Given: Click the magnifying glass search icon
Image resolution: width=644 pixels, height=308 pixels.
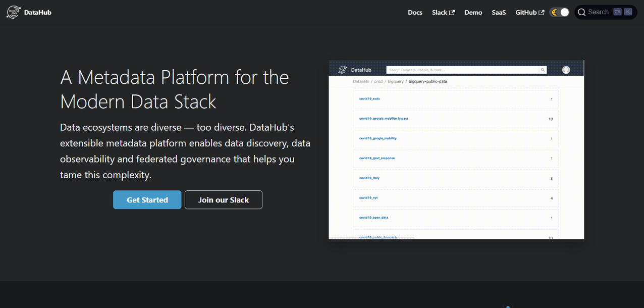Looking at the screenshot, I should [x=581, y=12].
